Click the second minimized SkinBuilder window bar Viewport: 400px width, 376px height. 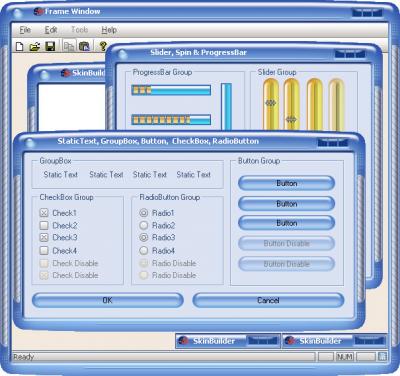[335, 341]
